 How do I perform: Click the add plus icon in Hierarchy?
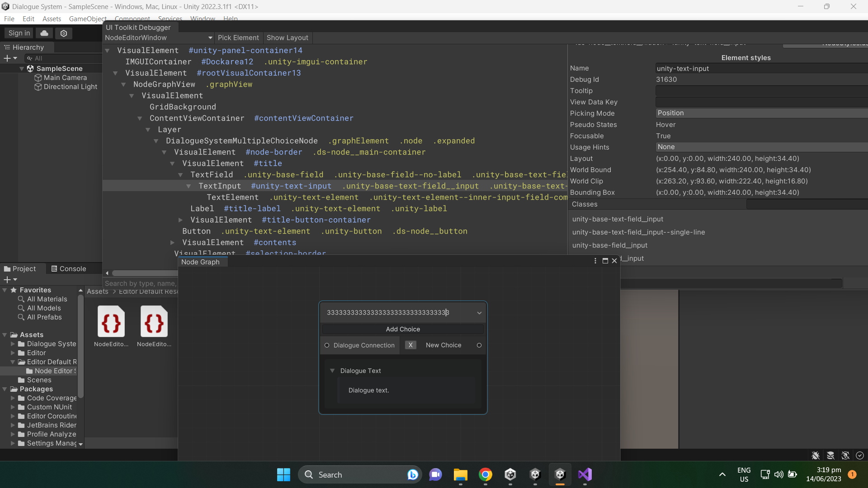pos(7,58)
